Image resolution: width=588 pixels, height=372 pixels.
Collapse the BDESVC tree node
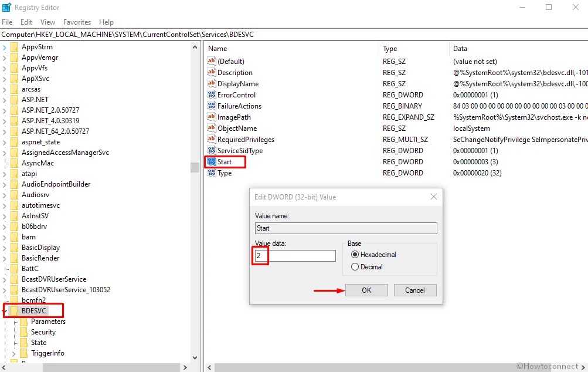(x=5, y=310)
